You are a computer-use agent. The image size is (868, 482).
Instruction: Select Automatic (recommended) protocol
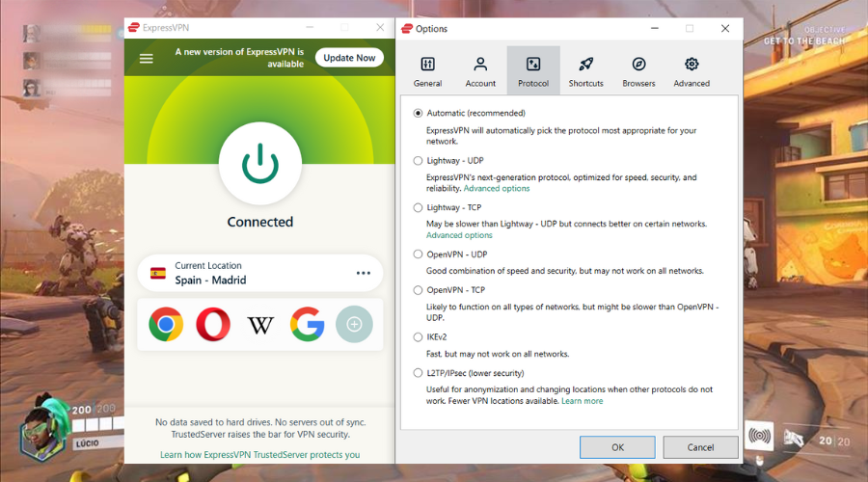(x=418, y=113)
